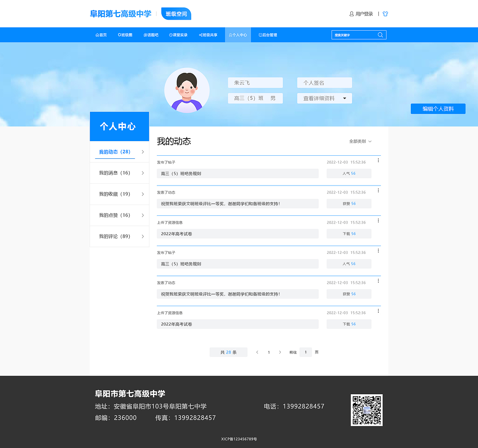The image size is (478, 448).
Task: Click the QR code in the footer
Action: click(x=366, y=410)
